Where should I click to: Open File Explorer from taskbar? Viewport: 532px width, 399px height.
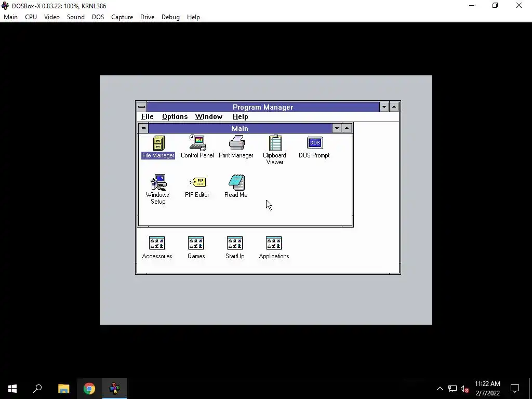63,389
